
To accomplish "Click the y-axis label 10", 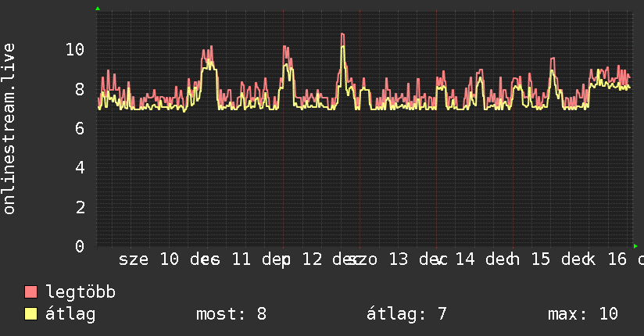I will tap(75, 50).
